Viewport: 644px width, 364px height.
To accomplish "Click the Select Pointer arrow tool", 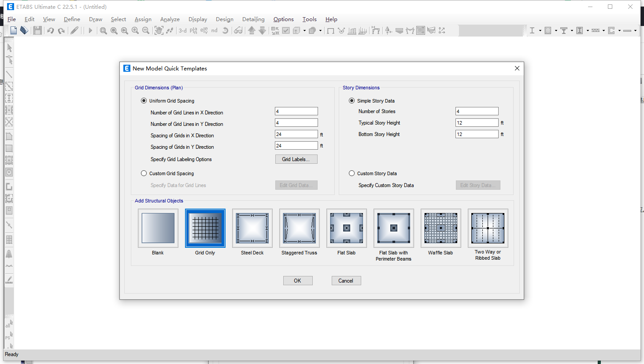I will click(x=9, y=48).
